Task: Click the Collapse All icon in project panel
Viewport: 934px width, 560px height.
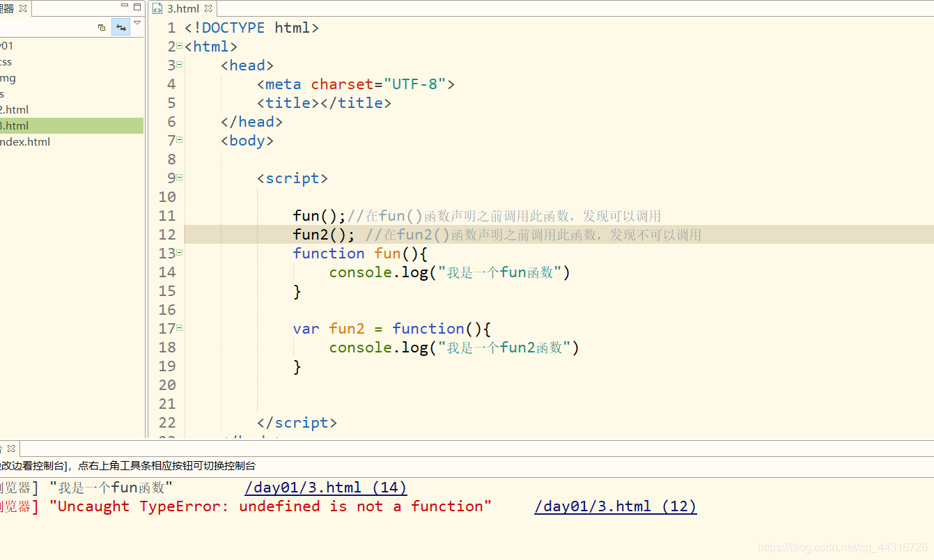Action: click(102, 27)
